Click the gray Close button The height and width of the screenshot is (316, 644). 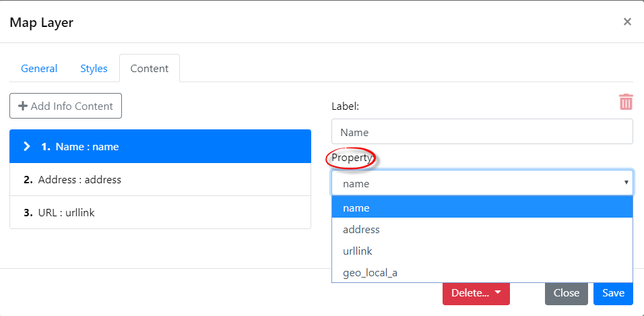click(567, 293)
